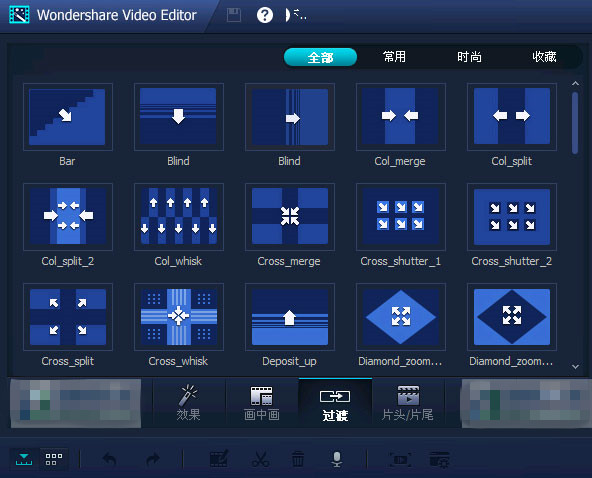Screen dimensions: 592x478
Task: Select the dark diamond Diamond_zoom transition
Action: click(x=512, y=317)
